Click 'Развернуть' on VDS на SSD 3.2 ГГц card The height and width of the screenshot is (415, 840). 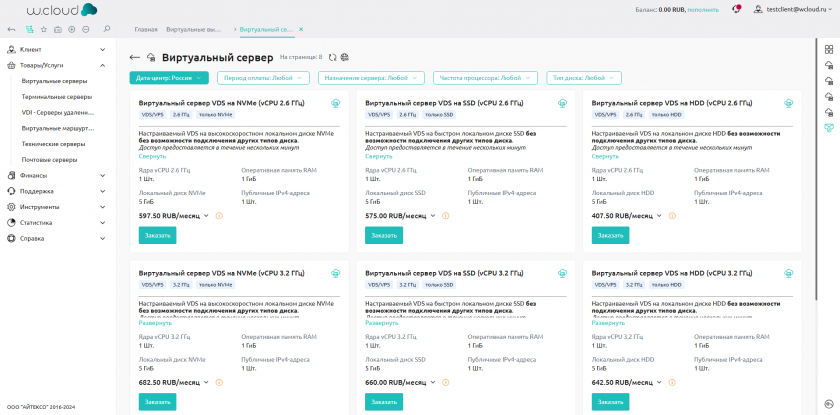(x=382, y=323)
